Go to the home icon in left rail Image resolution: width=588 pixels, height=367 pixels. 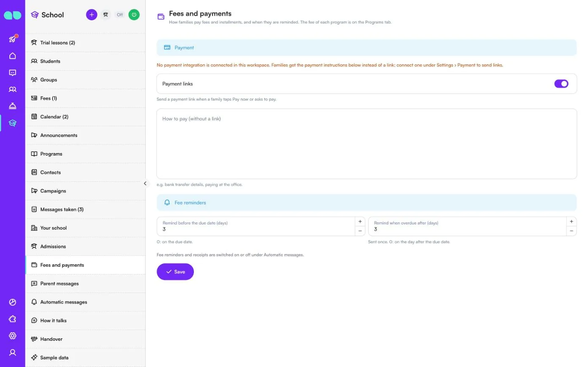point(13,56)
